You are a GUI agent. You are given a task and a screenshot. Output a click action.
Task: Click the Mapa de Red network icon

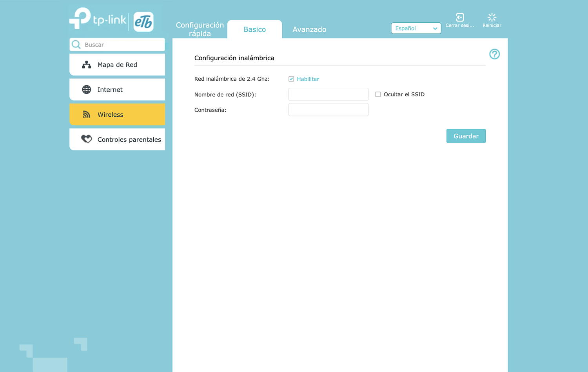pyautogui.click(x=86, y=65)
